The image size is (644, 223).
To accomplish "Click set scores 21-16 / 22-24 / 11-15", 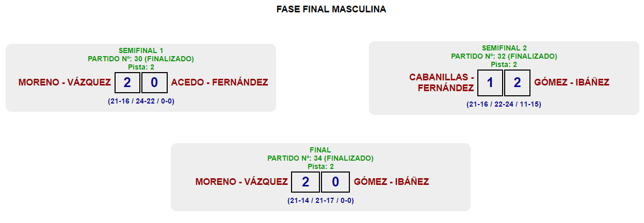I will 504,104.
